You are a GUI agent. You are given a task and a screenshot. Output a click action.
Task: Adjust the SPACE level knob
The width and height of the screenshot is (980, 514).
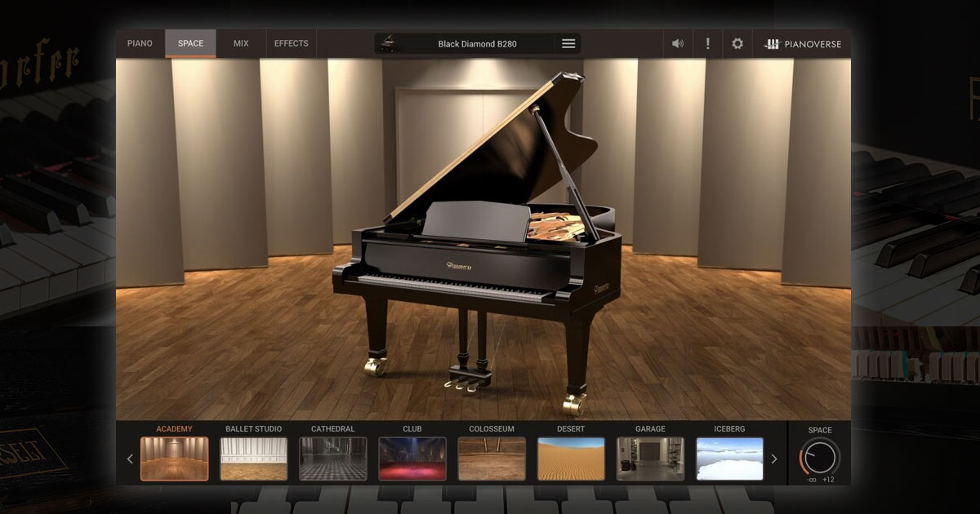click(819, 459)
